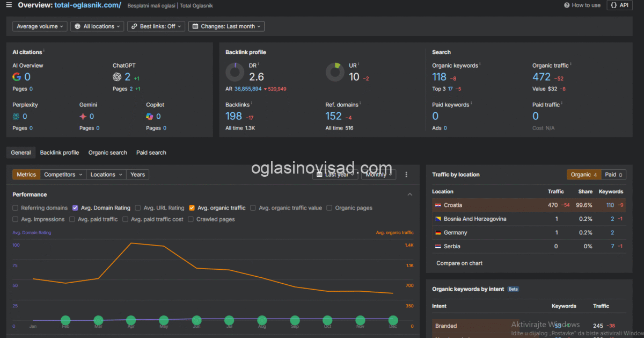Switch to the Backlink profile tab

[x=60, y=153]
